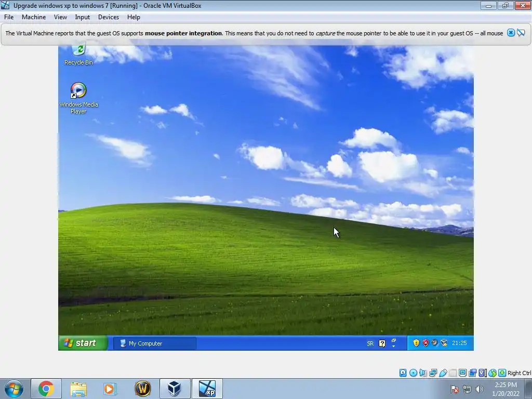The image size is (532, 399).
Task: Open the Machine menu
Action: pos(34,17)
